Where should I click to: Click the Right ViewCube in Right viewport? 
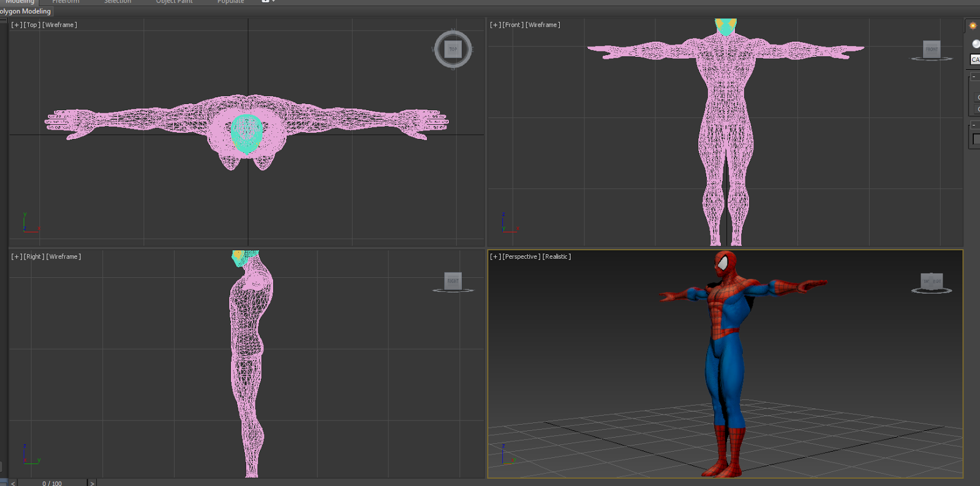pos(453,281)
